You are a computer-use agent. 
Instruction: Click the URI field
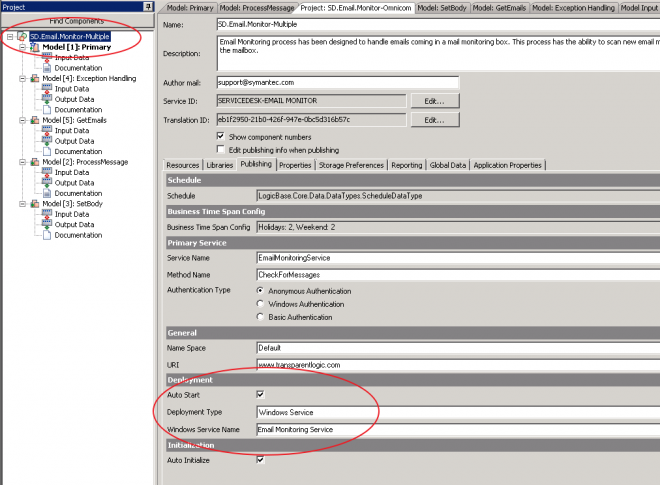[x=458, y=365]
